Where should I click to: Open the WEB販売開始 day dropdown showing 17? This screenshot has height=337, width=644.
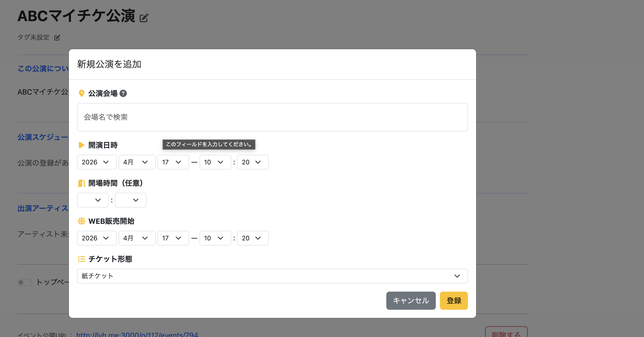click(173, 238)
